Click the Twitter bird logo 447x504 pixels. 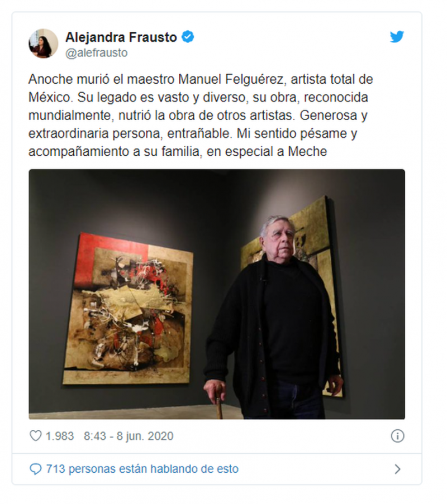click(397, 37)
